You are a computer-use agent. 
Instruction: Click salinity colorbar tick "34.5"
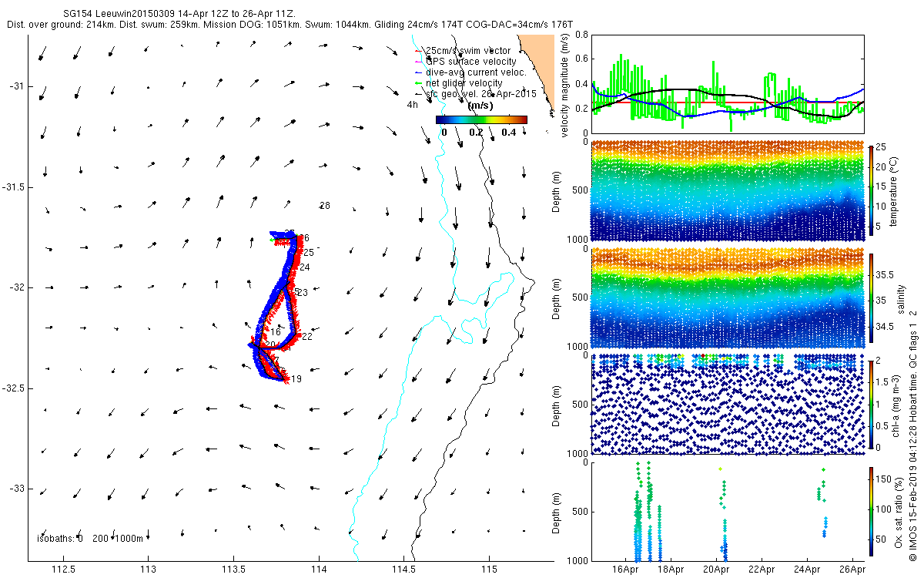click(x=884, y=328)
